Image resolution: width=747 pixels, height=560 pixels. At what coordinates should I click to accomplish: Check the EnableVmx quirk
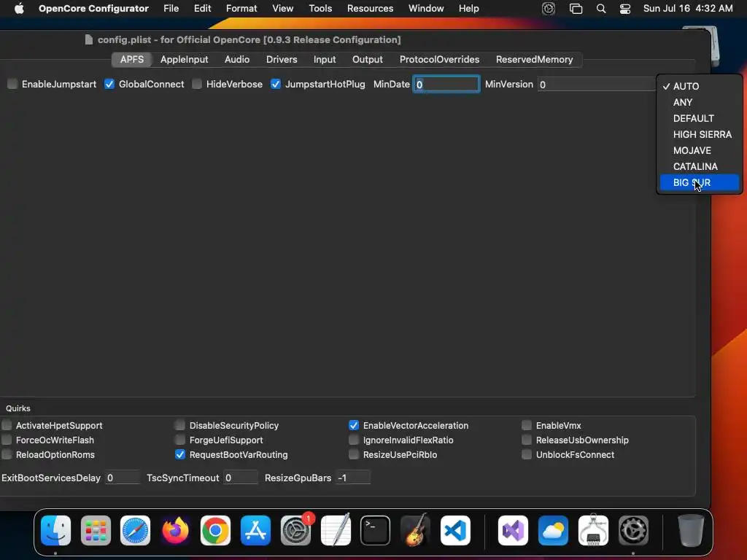(x=527, y=425)
